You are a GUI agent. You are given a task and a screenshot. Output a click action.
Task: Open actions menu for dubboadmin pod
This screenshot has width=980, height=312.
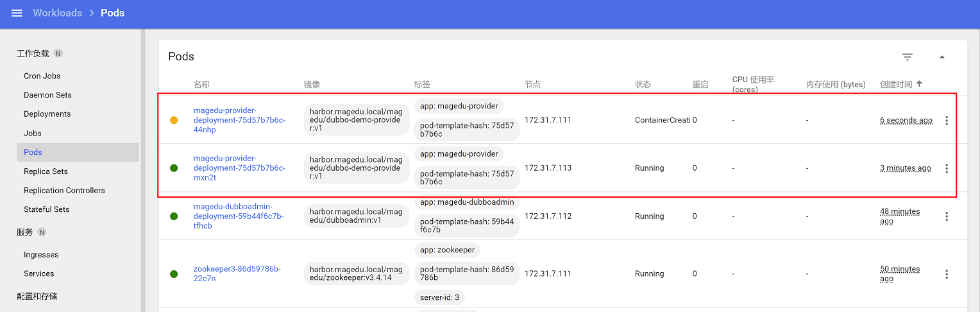point(946,217)
